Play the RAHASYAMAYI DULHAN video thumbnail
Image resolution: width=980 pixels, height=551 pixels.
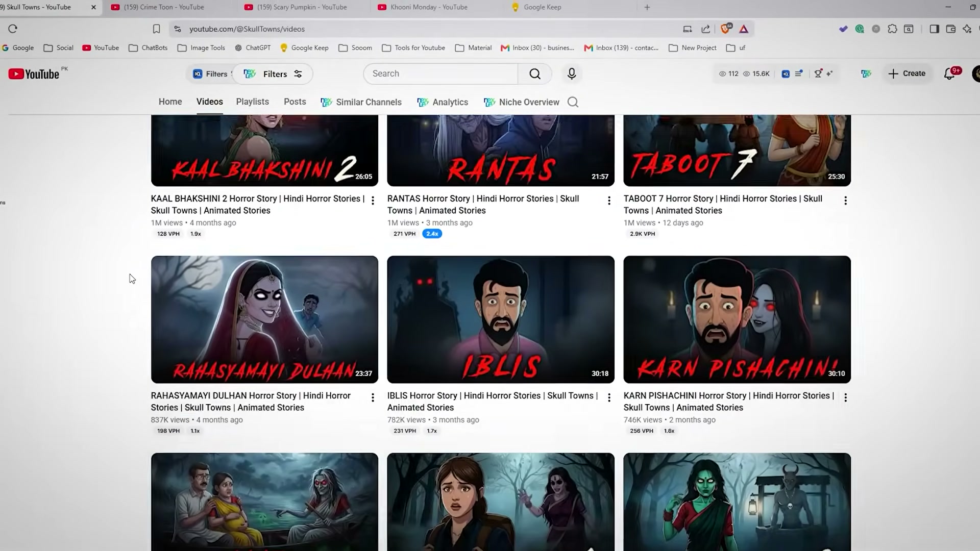264,319
